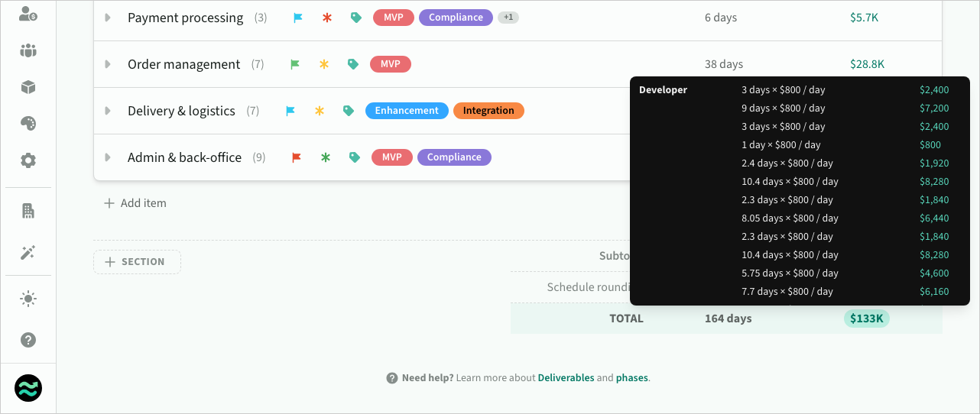The image size is (980, 414).
Task: Click the team members sidebar icon
Action: 28,51
